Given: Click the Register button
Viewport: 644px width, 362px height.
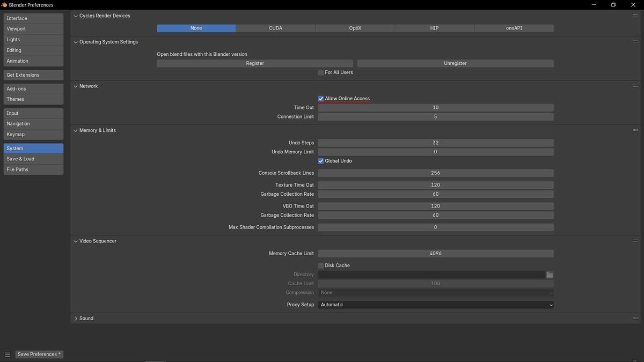Looking at the screenshot, I should coord(254,63).
